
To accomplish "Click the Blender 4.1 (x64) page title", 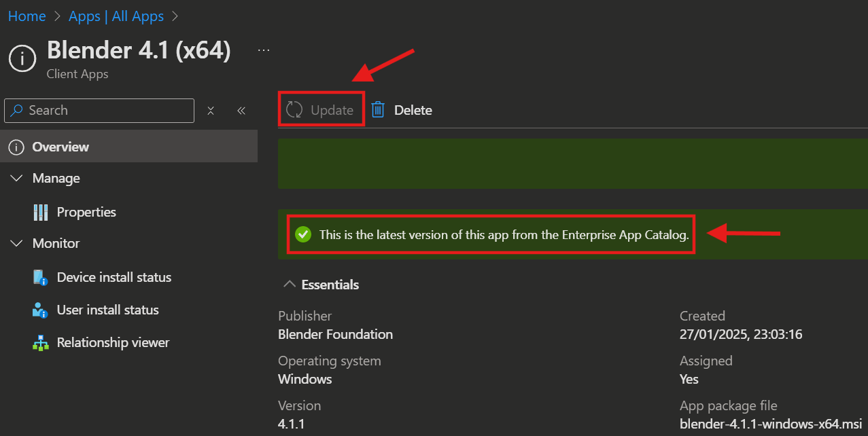I will (x=139, y=50).
